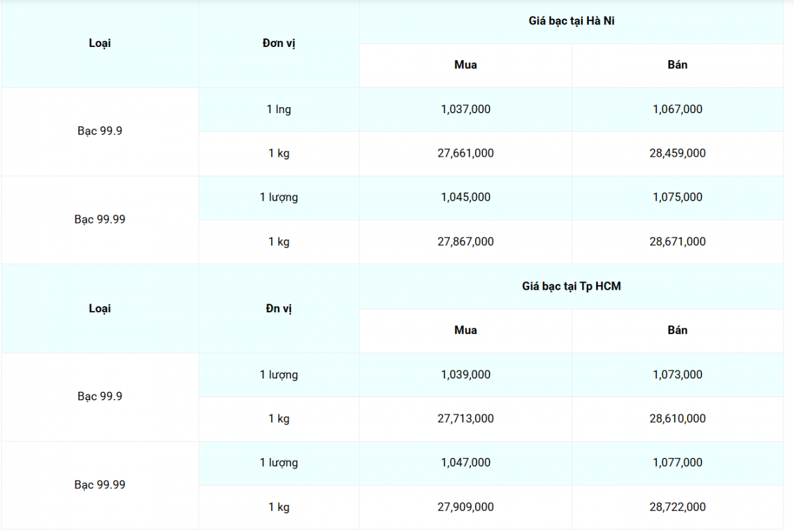Select the price cell 1,075,000
Image resolution: width=794 pixels, height=532 pixels.
[x=677, y=197]
